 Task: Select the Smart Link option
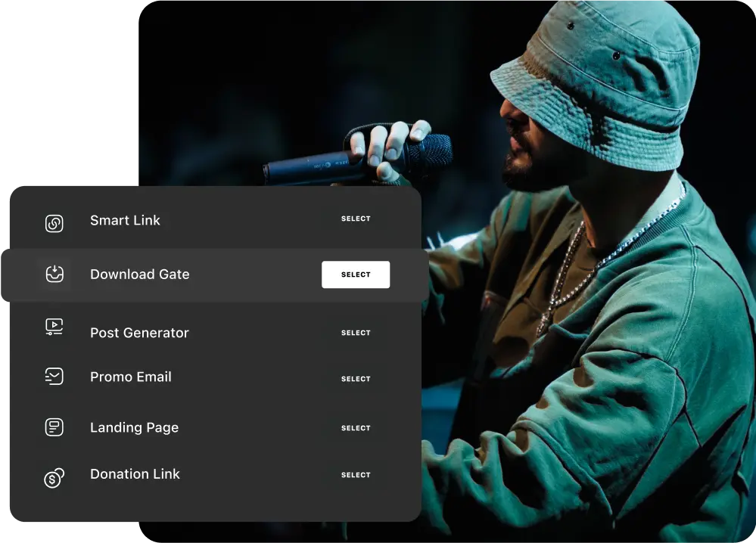tap(356, 219)
